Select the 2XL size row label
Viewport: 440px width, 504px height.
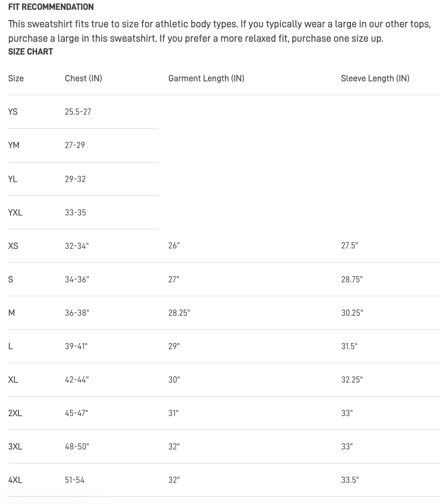15,413
